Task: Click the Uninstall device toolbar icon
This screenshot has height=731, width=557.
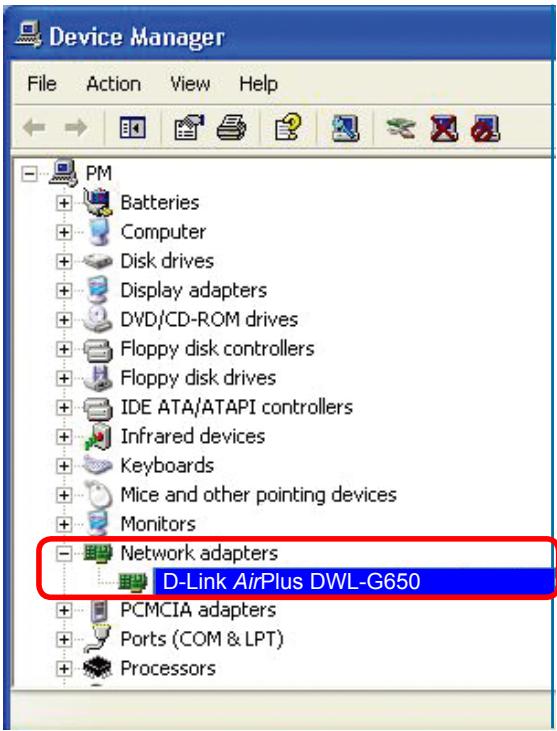Action: tap(443, 128)
